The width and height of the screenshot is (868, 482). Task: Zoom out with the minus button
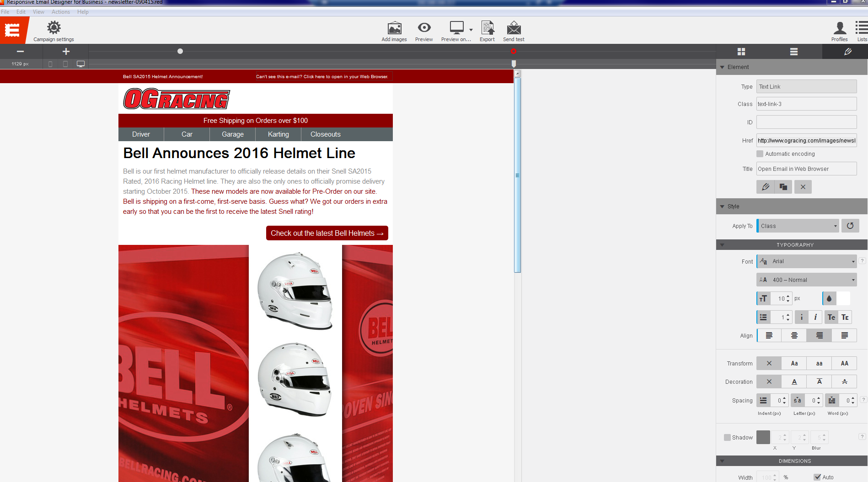point(20,52)
